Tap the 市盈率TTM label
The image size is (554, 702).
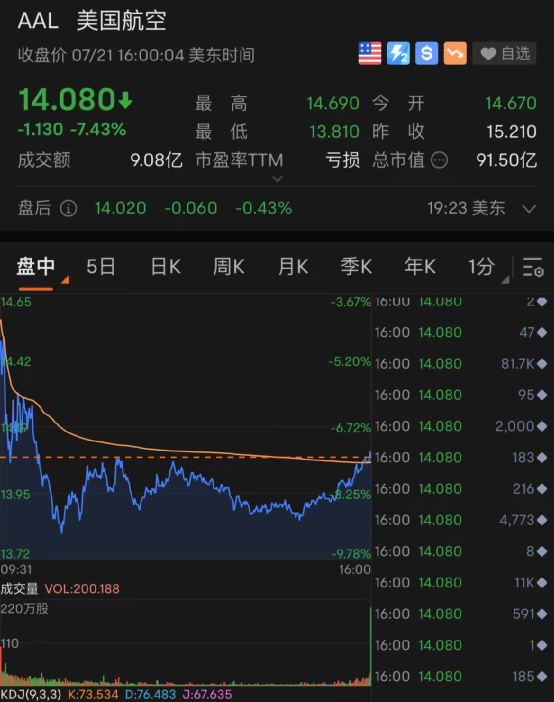pyautogui.click(x=239, y=160)
